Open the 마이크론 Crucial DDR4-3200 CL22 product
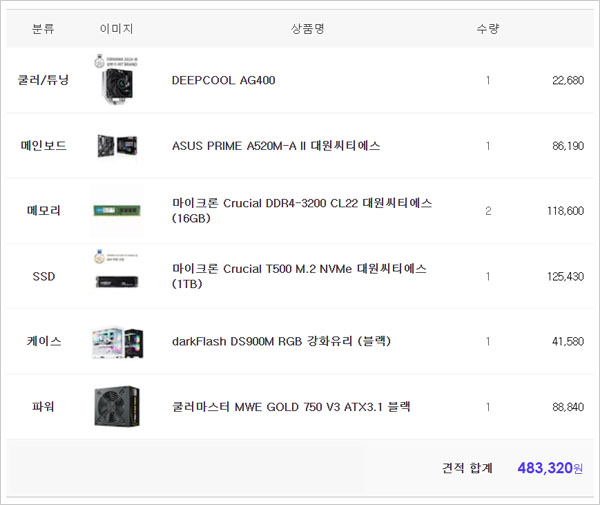 [x=302, y=210]
